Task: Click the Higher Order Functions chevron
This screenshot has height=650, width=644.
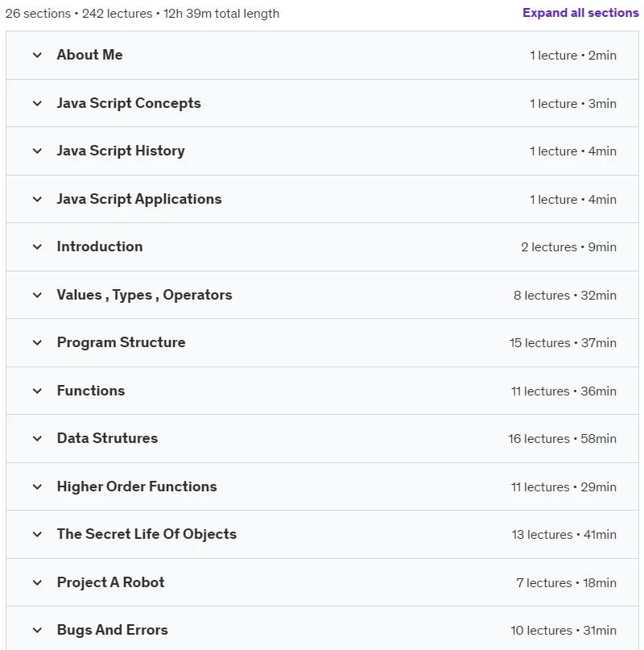Action: click(37, 486)
